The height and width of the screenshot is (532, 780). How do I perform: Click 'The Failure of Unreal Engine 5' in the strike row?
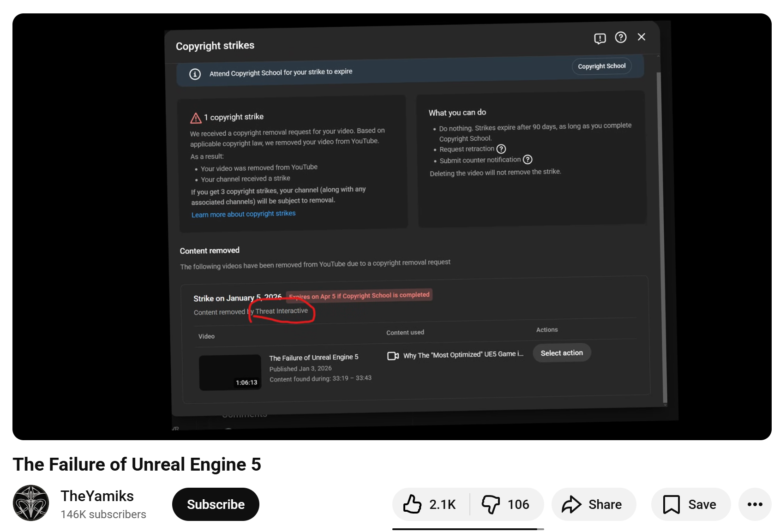(x=314, y=358)
